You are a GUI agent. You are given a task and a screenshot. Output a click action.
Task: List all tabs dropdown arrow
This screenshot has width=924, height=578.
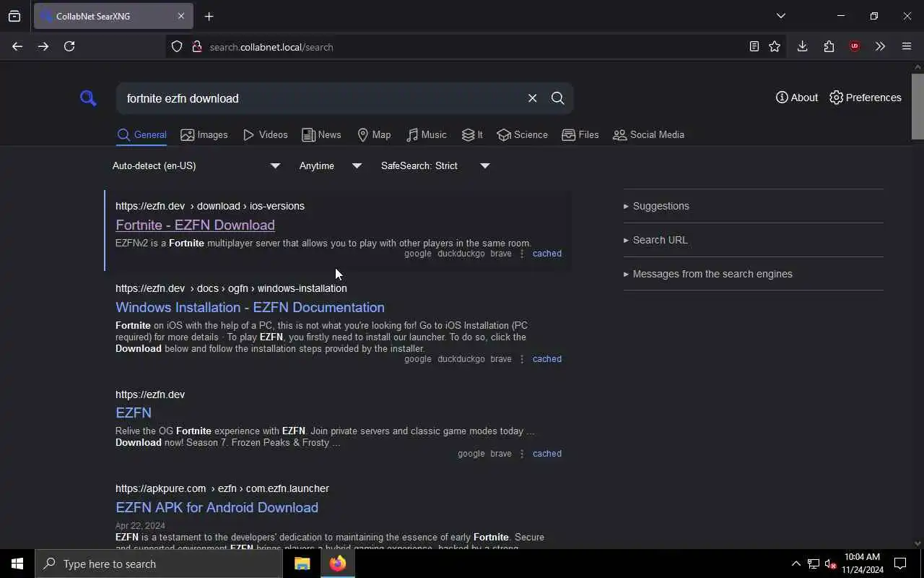tap(780, 16)
